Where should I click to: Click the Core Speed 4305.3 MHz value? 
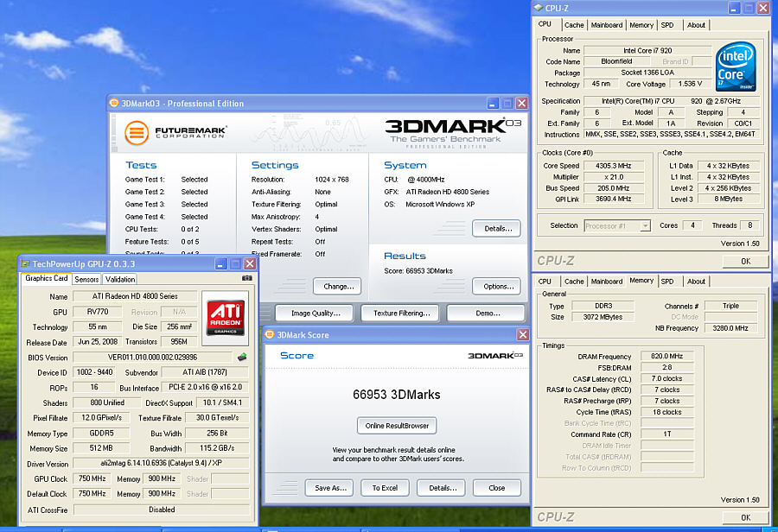pyautogui.click(x=613, y=166)
